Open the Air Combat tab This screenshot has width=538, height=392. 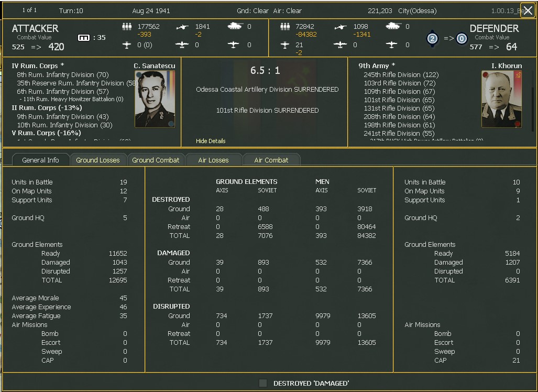tap(271, 160)
